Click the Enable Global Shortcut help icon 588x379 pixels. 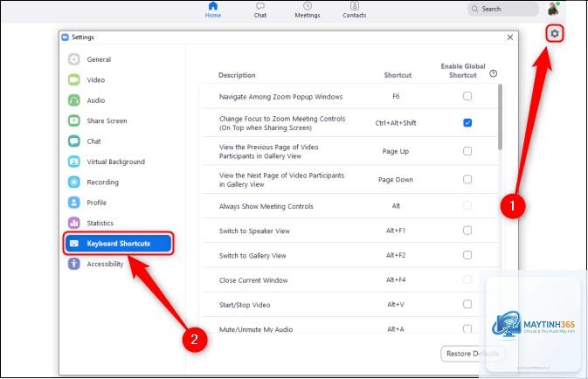tap(493, 73)
